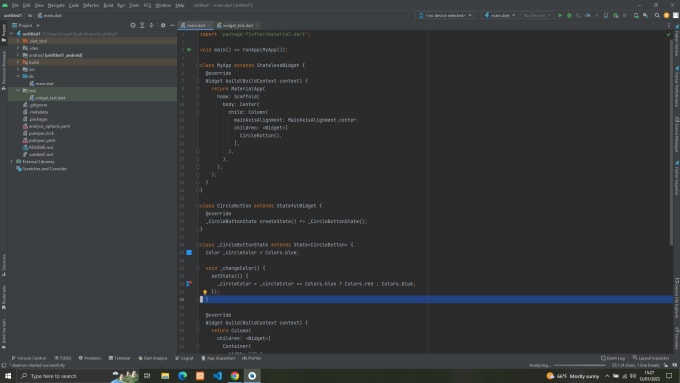Screen dimensions: 680x383
Task: Open Version Control tool window
Action: coord(29,358)
